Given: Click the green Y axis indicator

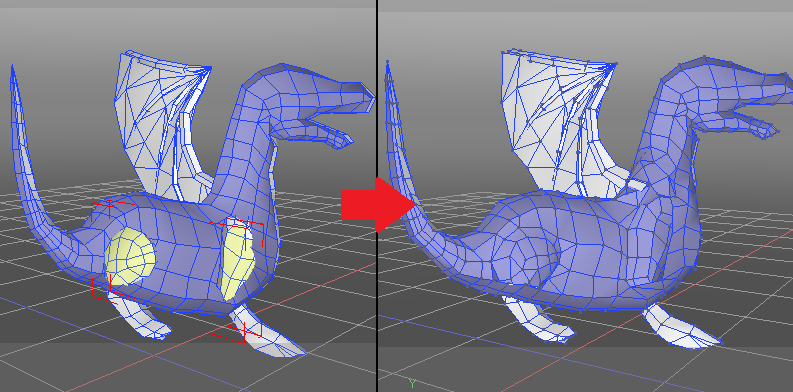Looking at the screenshot, I should coord(412,383).
